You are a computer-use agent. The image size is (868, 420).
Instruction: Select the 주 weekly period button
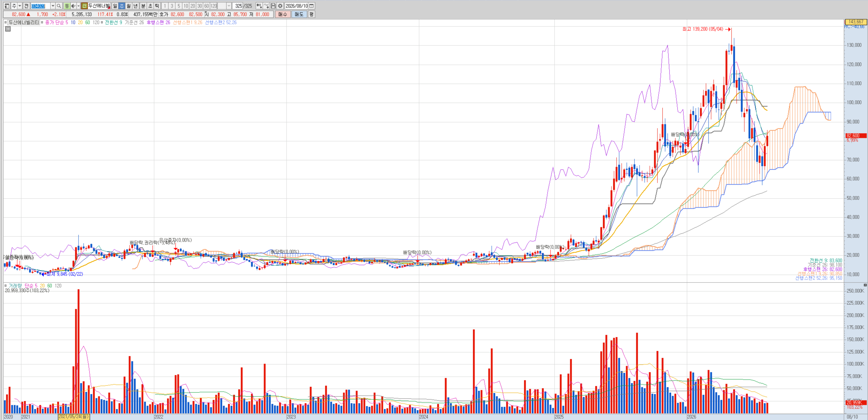(x=122, y=6)
